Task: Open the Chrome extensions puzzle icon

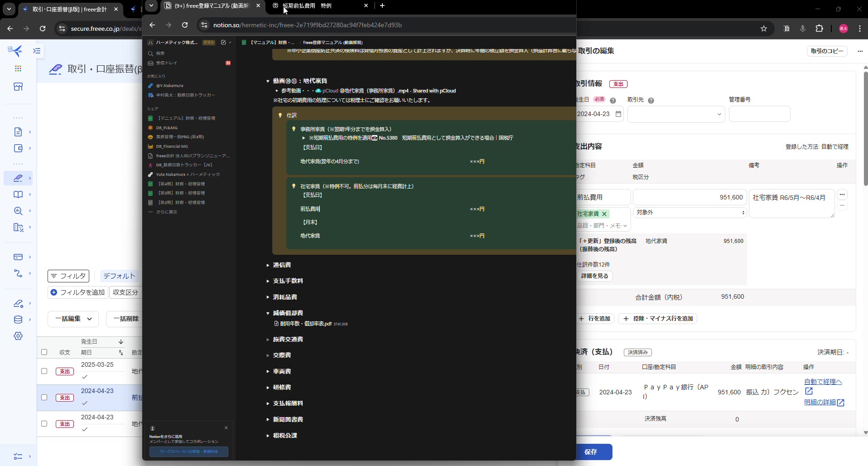Action: coord(819,29)
